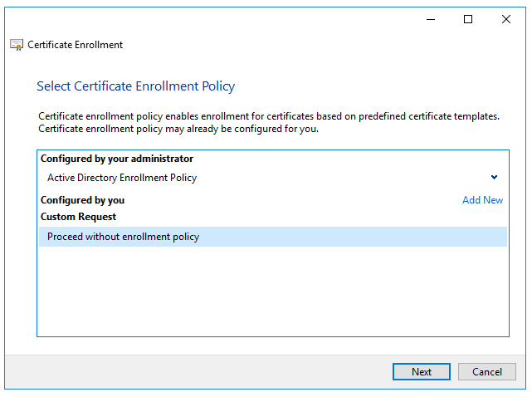Select the Active Directory Enrollment Policy row
Screen dimensions: 532x397
(x=249, y=178)
